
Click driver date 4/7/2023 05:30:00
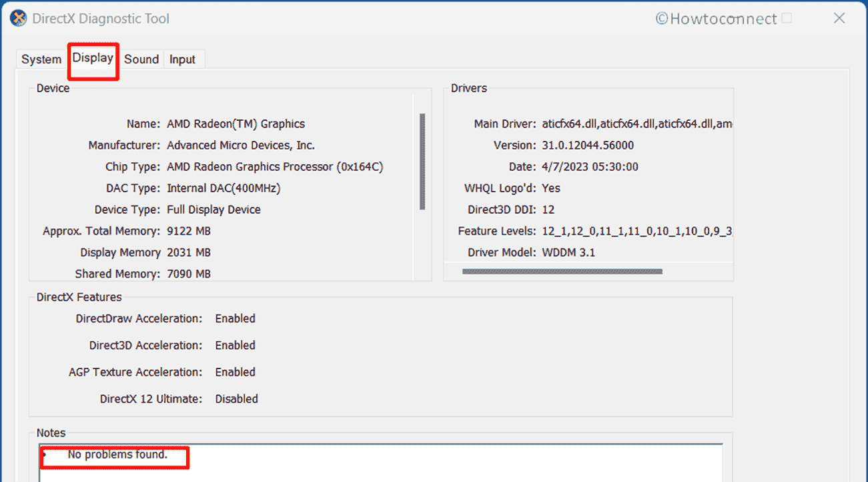pos(590,167)
